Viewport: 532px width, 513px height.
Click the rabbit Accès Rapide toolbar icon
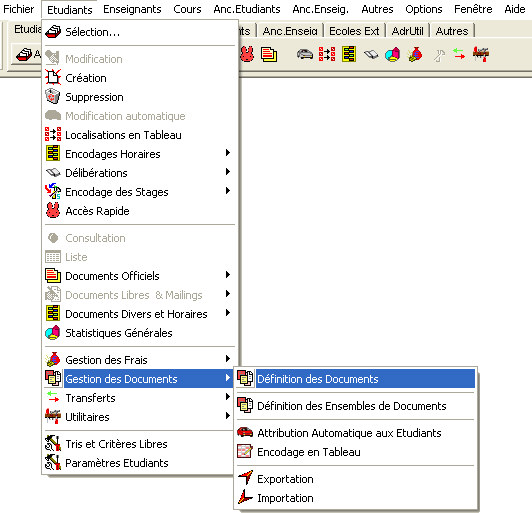click(x=247, y=54)
